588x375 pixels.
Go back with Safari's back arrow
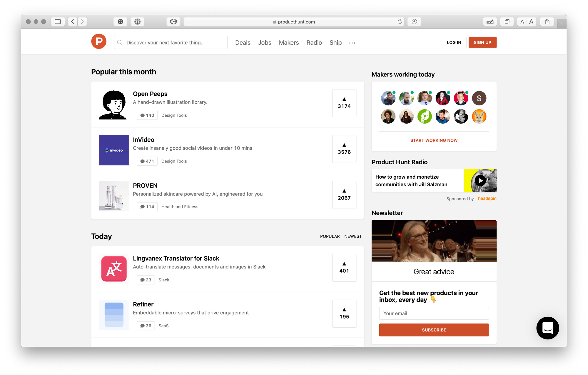73,21
